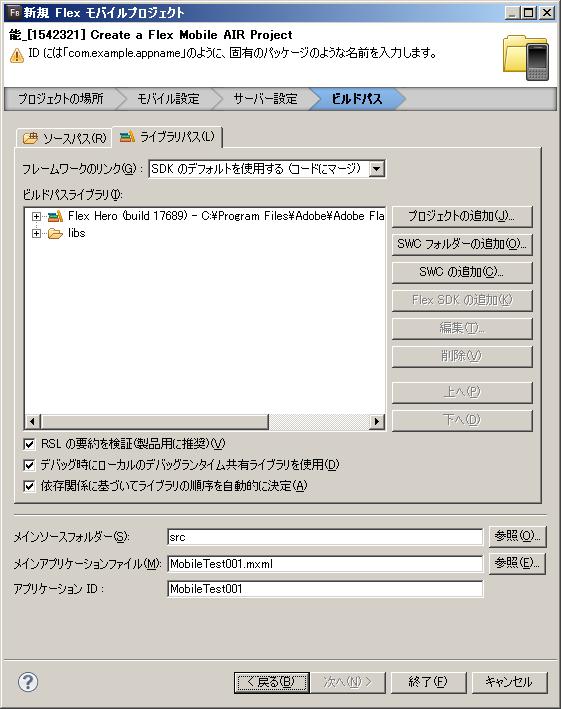The width and height of the screenshot is (561, 709).
Task: Open the framework linkage dropdown
Action: coord(377,169)
